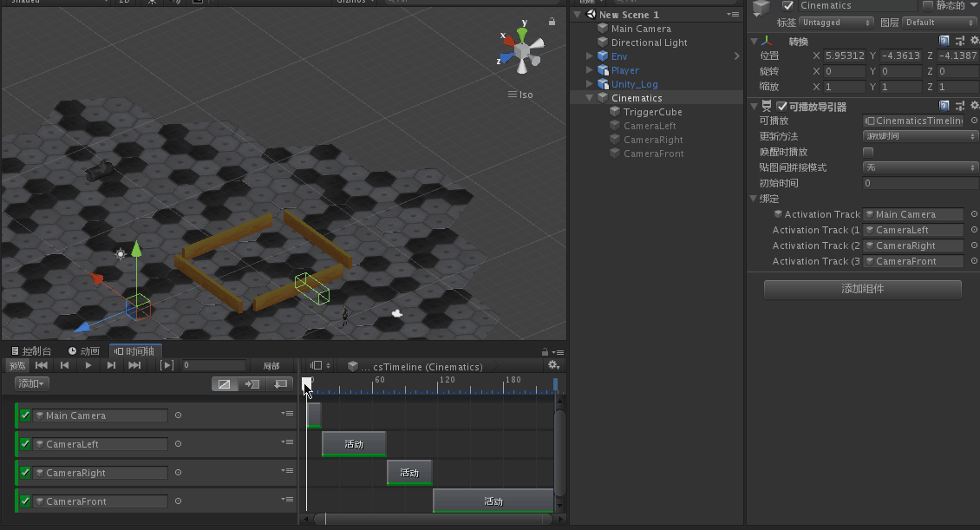Select Main Camera in hierarchy
The image size is (980, 530).
pyautogui.click(x=641, y=29)
